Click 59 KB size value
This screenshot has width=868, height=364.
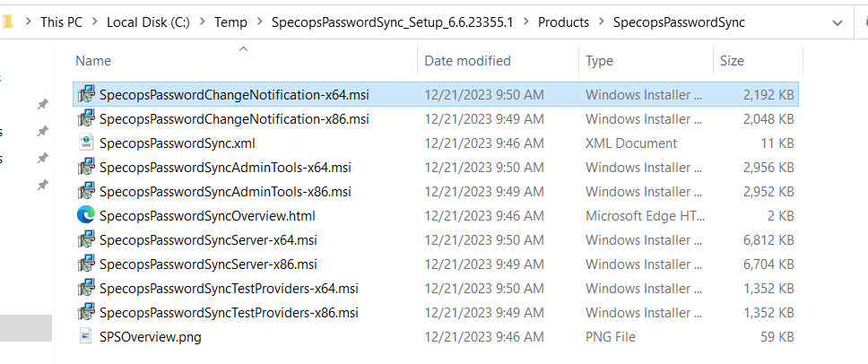(x=777, y=336)
